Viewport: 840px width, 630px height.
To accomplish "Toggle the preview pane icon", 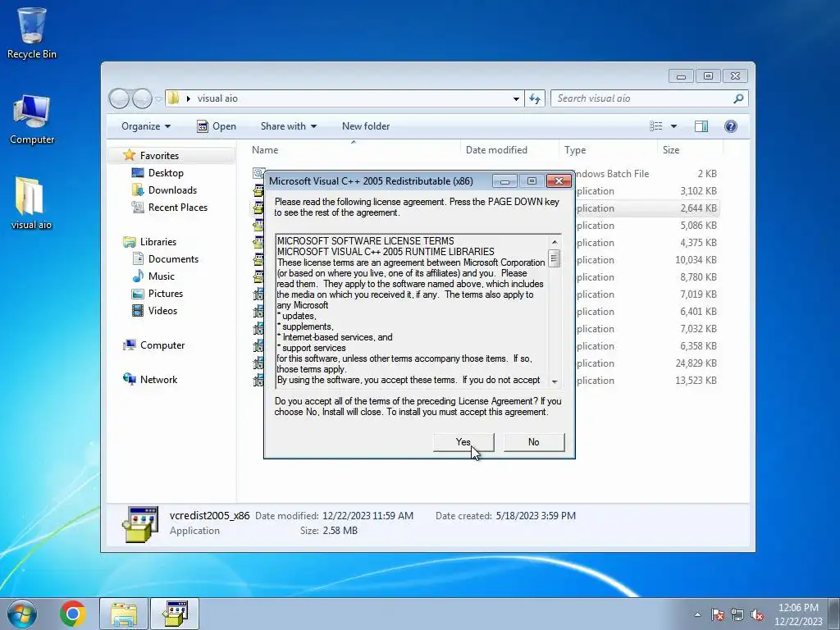I will pyautogui.click(x=701, y=126).
